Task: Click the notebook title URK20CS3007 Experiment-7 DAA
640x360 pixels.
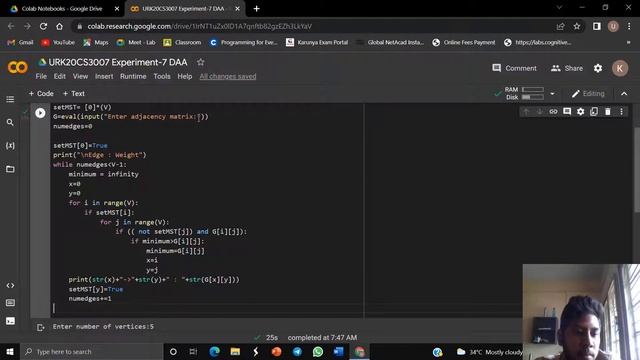Action: click(x=118, y=62)
